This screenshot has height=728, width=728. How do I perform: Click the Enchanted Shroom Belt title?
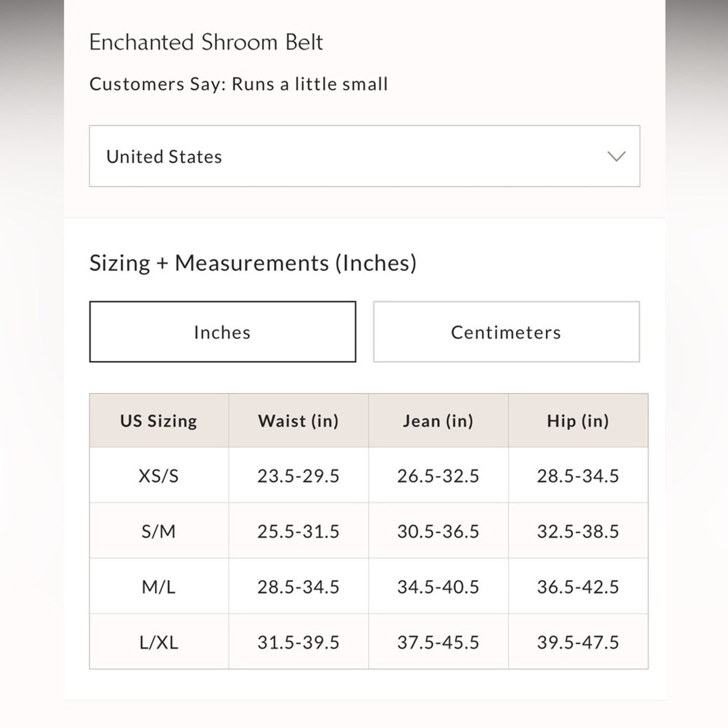(206, 42)
